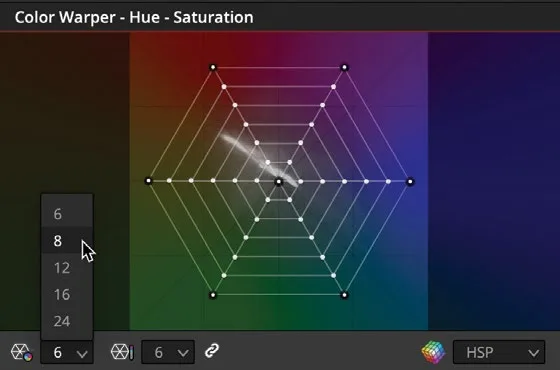Collapse the hue resolution dropdown showing 6
Image resolution: width=560 pixels, height=370 pixels.
(67, 352)
